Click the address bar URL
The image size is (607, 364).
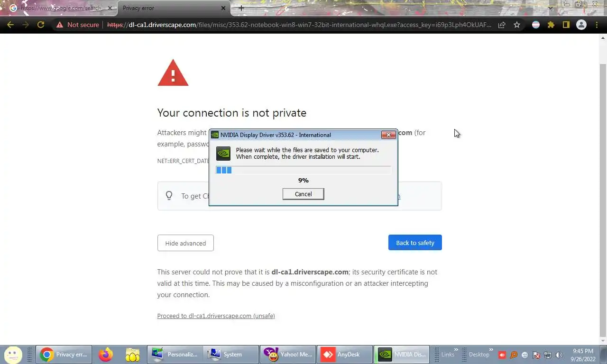299,25
